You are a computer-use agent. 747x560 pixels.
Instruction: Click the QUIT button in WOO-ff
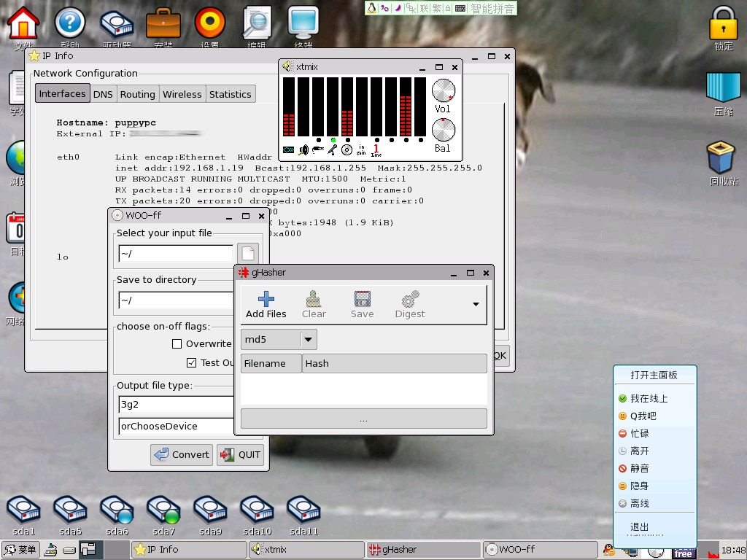pyautogui.click(x=240, y=454)
